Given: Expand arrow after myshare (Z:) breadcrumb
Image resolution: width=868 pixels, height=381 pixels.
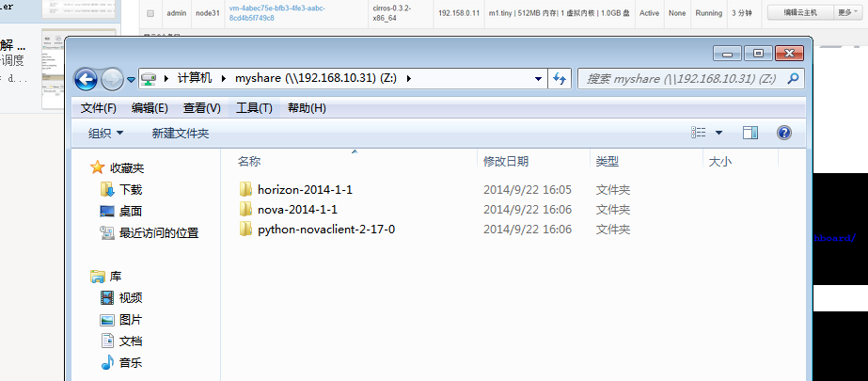Looking at the screenshot, I should click(x=409, y=79).
